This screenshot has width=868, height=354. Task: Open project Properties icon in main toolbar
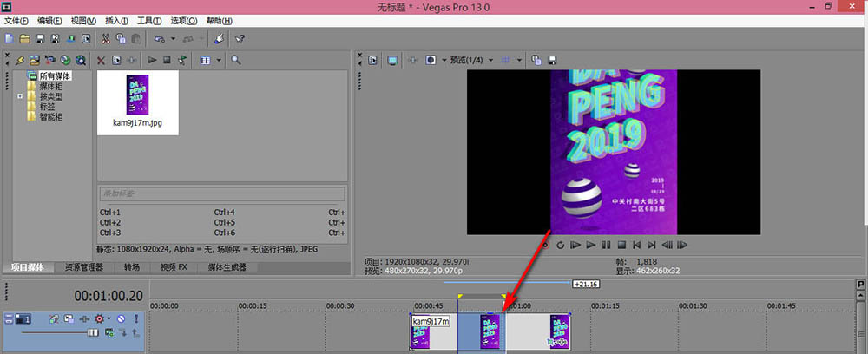(x=86, y=39)
